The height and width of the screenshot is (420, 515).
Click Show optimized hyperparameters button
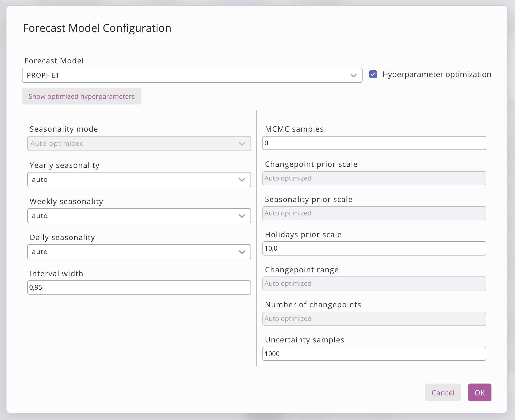click(82, 96)
